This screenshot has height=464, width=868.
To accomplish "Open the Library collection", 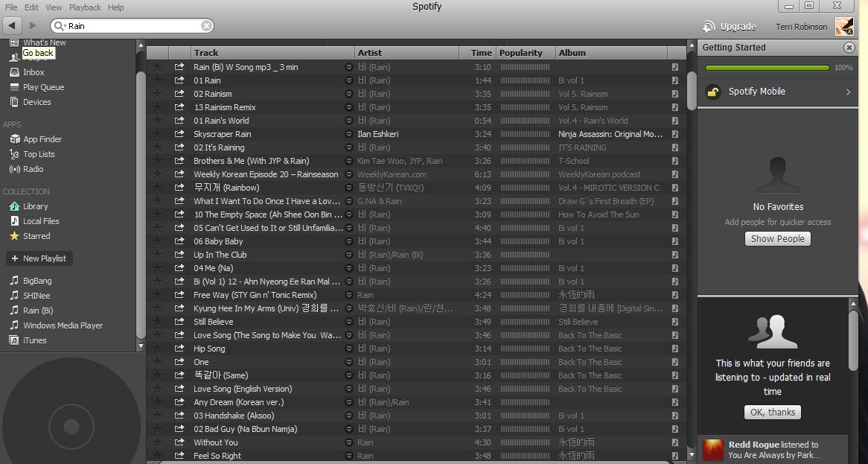I will [35, 206].
